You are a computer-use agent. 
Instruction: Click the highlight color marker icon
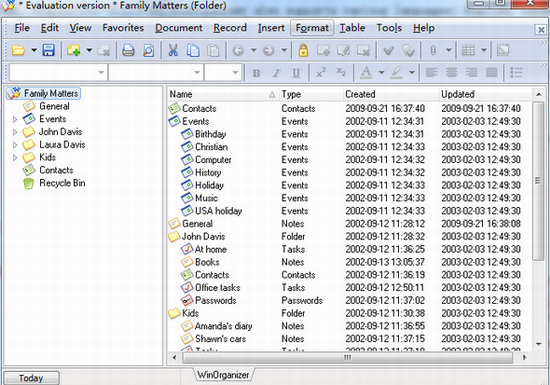point(396,73)
